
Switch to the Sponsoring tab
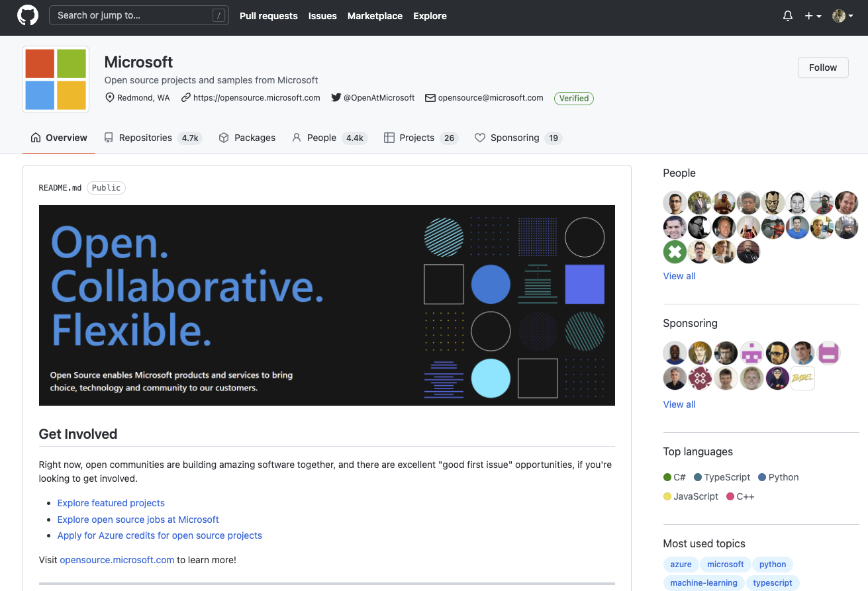[518, 138]
